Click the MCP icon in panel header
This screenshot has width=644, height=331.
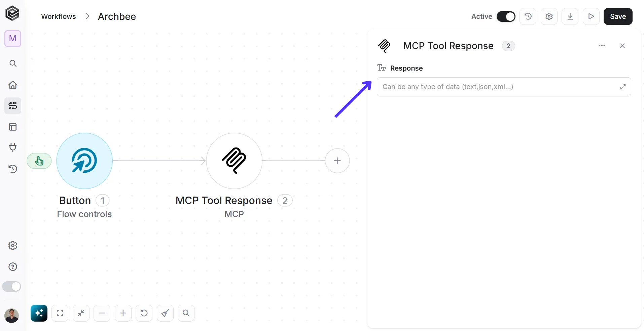[x=384, y=46]
